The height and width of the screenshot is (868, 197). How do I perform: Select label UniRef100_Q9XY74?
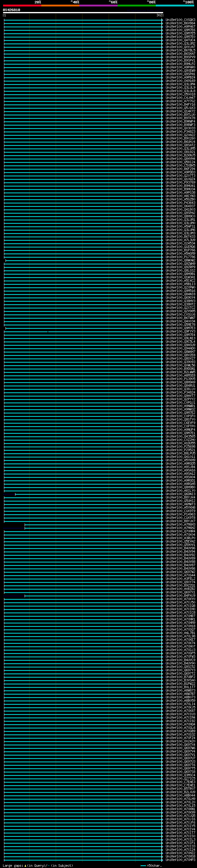click(x=180, y=582)
